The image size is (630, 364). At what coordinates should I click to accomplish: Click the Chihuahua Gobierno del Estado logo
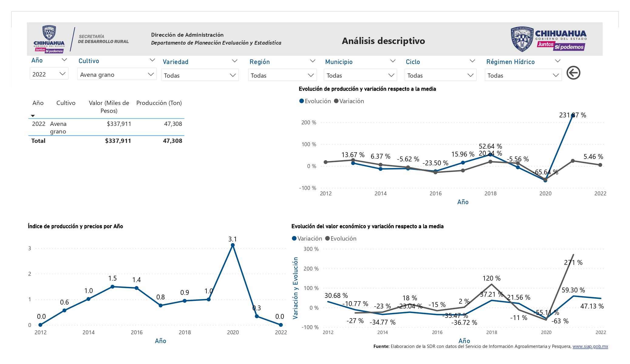(549, 39)
